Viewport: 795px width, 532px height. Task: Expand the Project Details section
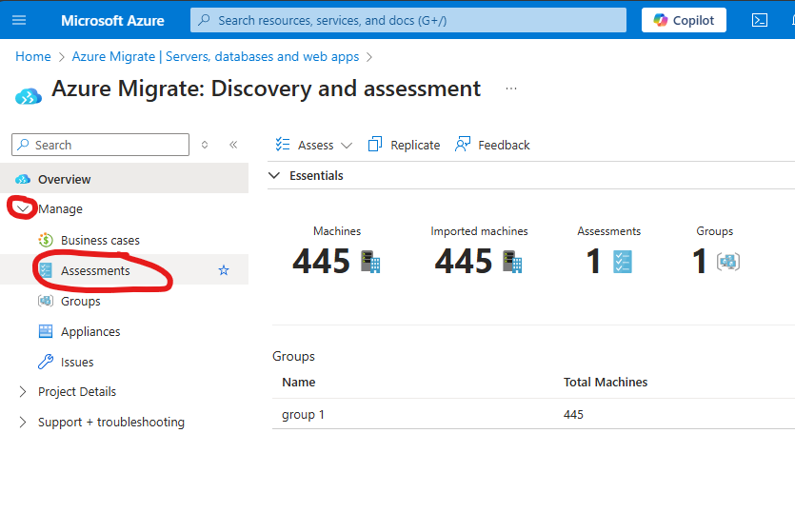point(23,391)
